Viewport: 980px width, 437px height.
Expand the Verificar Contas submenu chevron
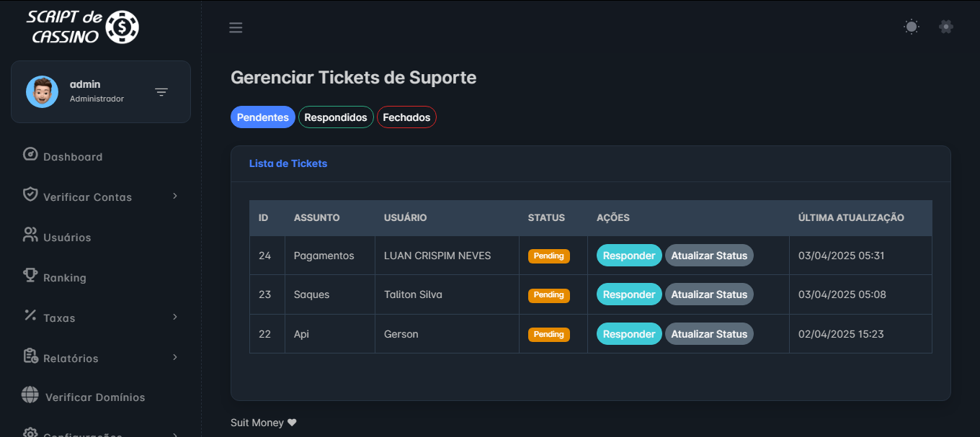tap(175, 196)
